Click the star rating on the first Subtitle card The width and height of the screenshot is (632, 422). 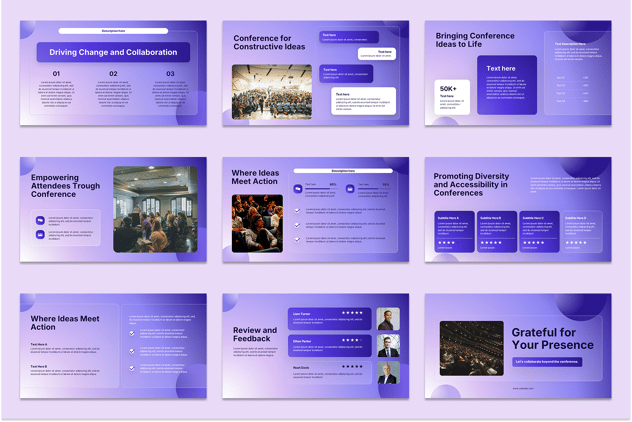[446, 242]
